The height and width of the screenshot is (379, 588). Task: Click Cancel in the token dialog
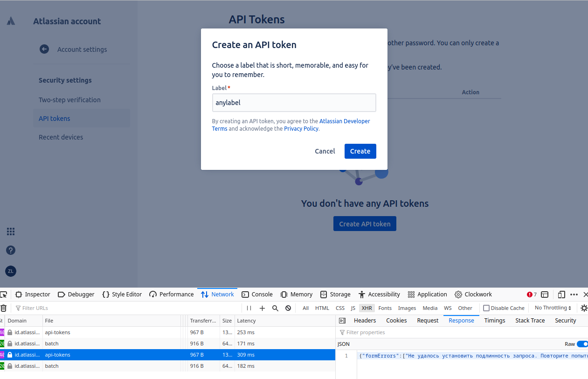tap(325, 151)
